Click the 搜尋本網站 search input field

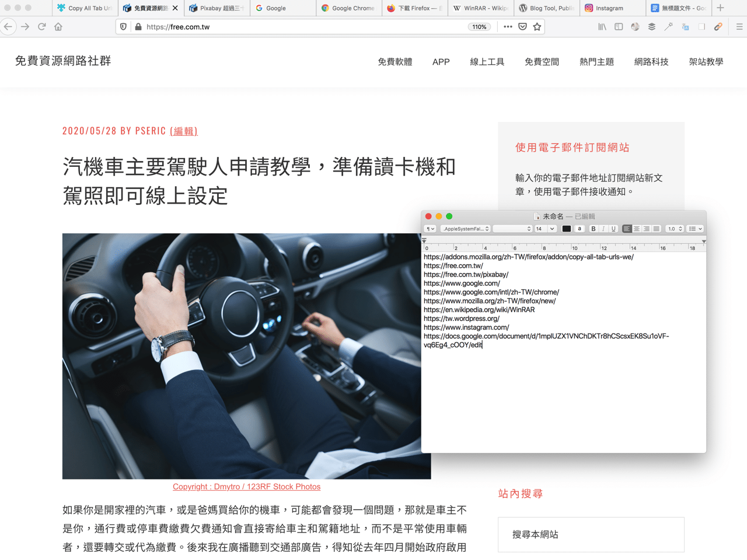591,534
